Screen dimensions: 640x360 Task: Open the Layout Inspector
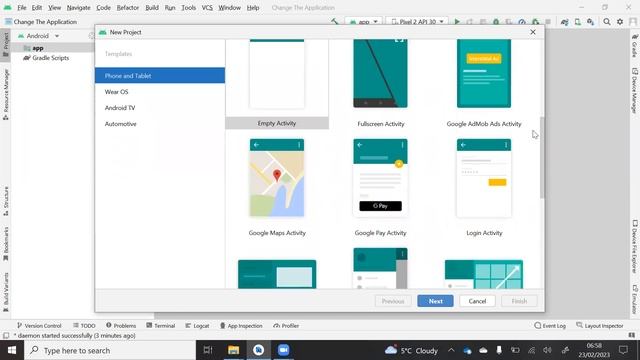600,326
